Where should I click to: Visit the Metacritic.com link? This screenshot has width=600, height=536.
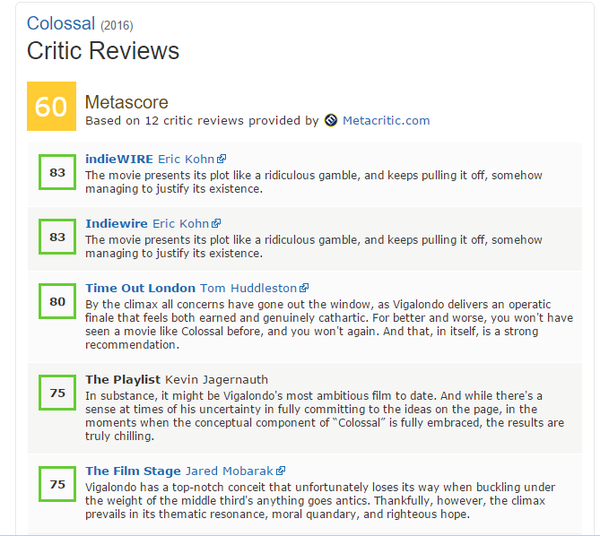[x=386, y=121]
